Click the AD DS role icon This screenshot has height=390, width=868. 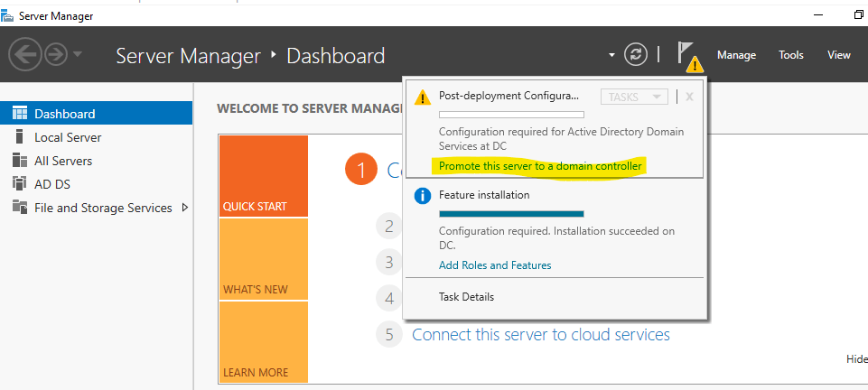point(20,184)
